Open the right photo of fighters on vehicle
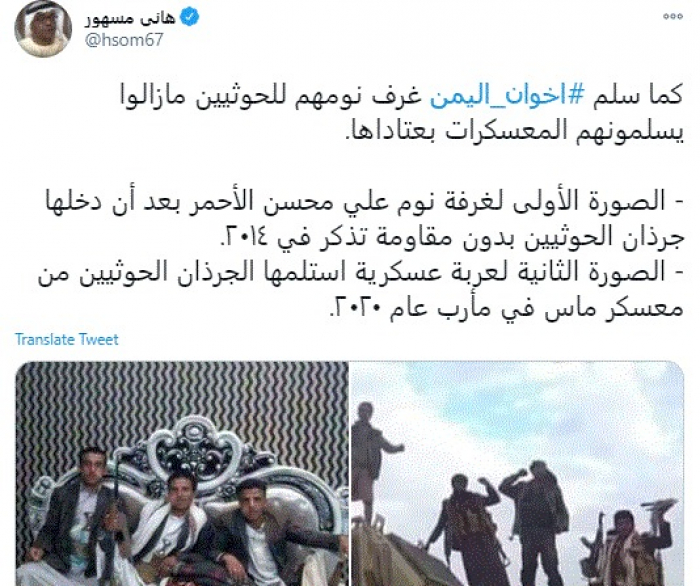The image size is (700, 586). click(518, 474)
